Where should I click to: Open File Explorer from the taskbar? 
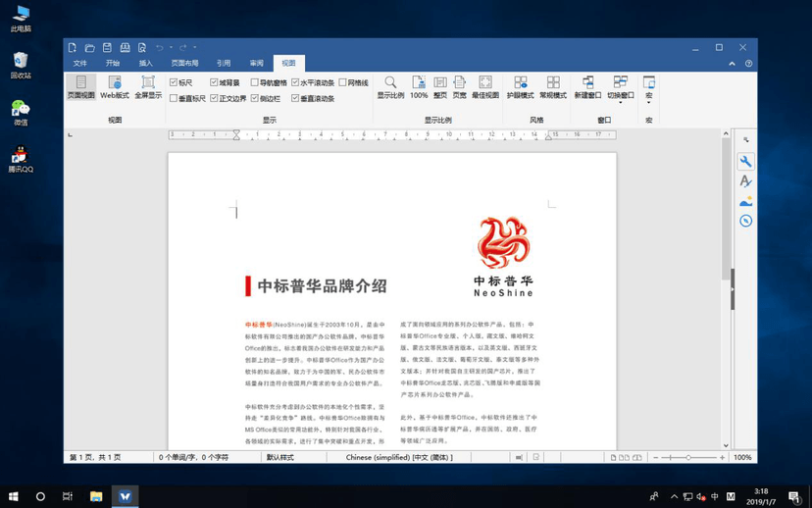(x=96, y=496)
